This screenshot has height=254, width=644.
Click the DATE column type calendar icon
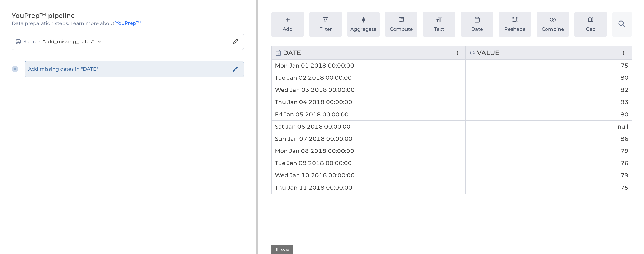click(x=278, y=53)
